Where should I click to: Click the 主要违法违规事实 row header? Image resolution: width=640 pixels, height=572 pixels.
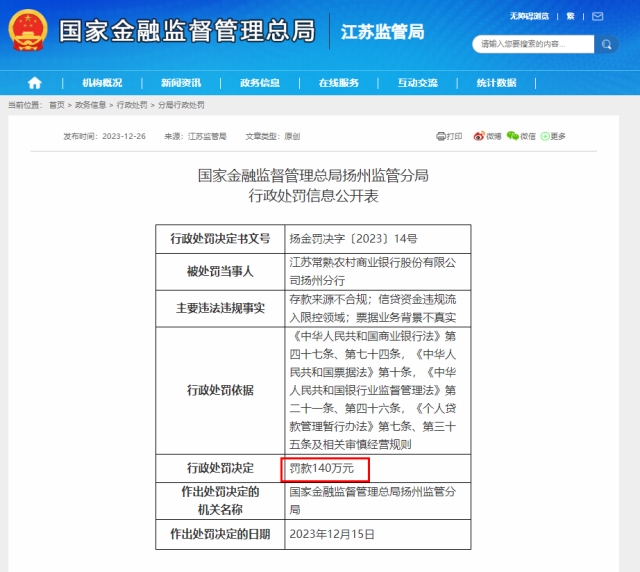coord(220,308)
